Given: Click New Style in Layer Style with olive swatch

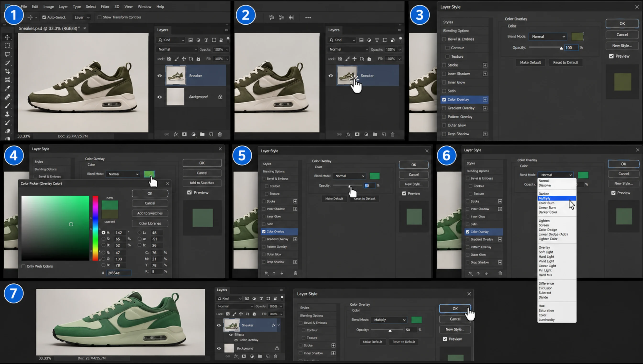Looking at the screenshot, I should coord(622,46).
